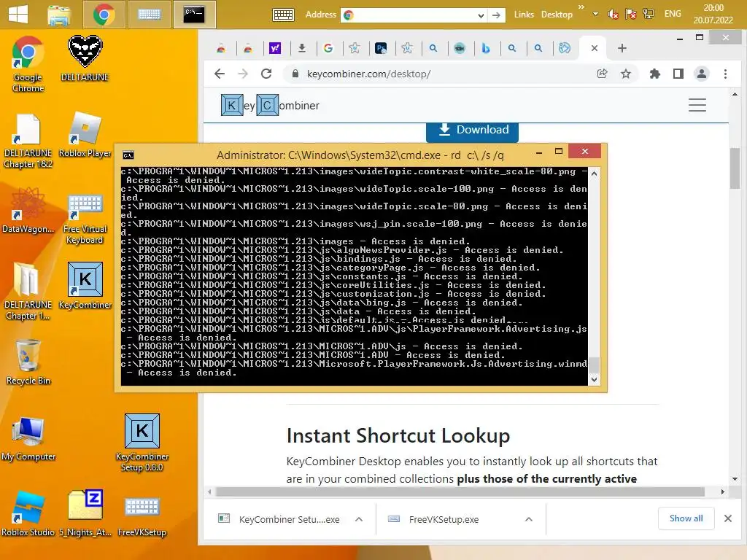The image size is (747, 560).
Task: Expand FreeVKSetup.exe download options
Action: (528, 519)
